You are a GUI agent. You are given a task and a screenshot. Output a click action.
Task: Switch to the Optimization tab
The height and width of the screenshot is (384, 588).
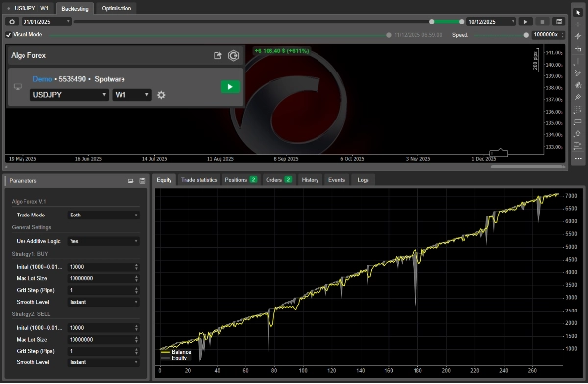click(x=117, y=8)
